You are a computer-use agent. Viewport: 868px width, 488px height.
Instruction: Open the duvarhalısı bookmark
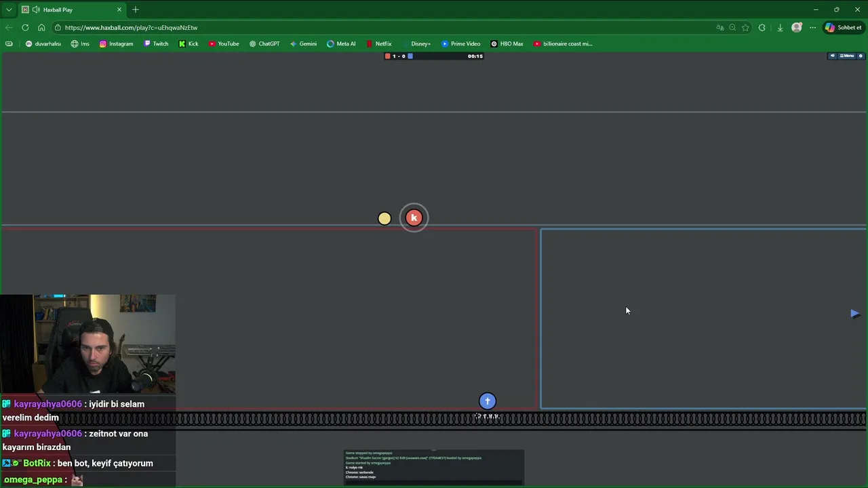pyautogui.click(x=43, y=44)
